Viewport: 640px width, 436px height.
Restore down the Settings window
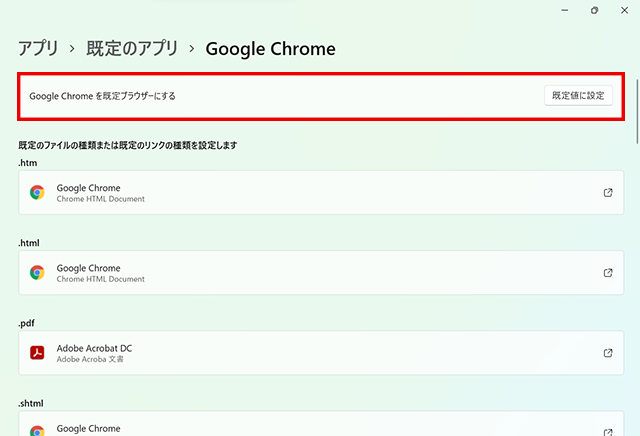click(595, 10)
